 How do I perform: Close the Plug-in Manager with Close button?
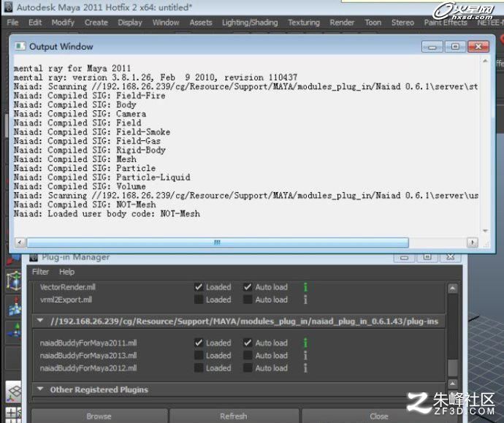[x=379, y=416]
